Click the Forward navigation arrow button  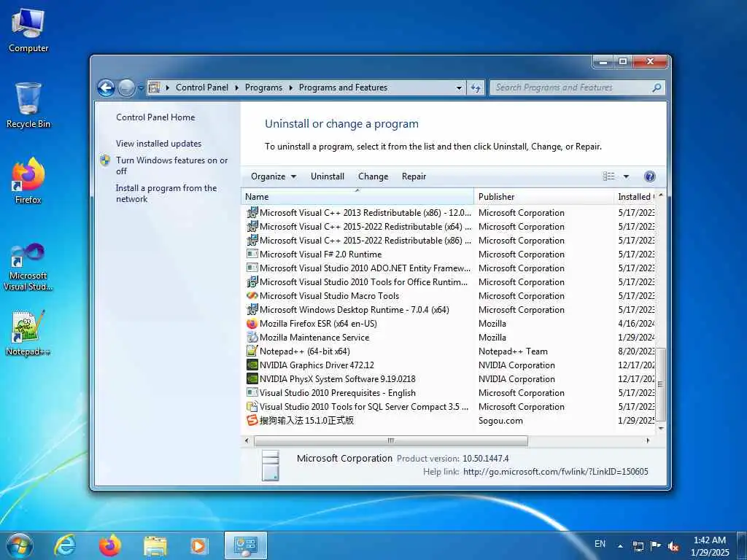126,87
